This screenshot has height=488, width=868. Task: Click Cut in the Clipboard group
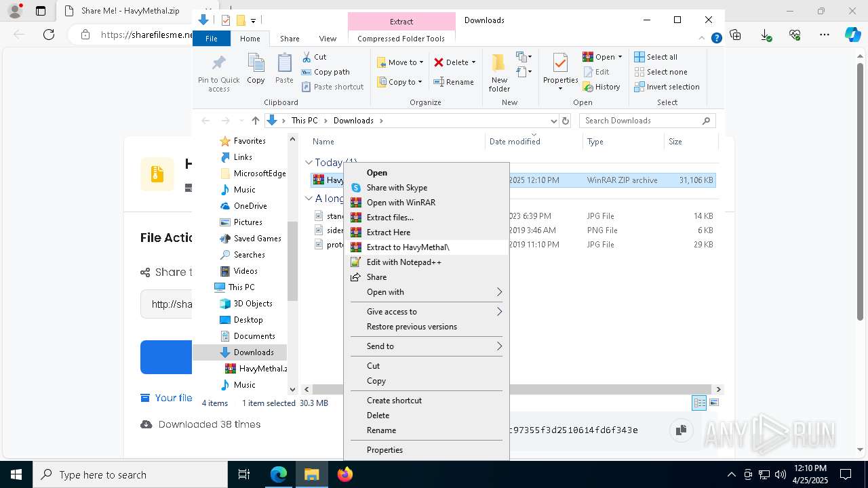tap(314, 57)
